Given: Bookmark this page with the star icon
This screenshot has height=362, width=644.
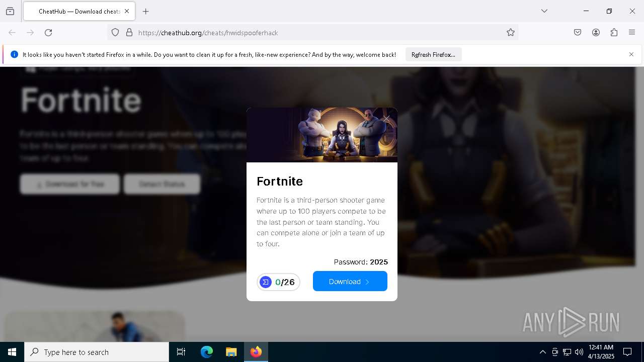Looking at the screenshot, I should pos(511,33).
